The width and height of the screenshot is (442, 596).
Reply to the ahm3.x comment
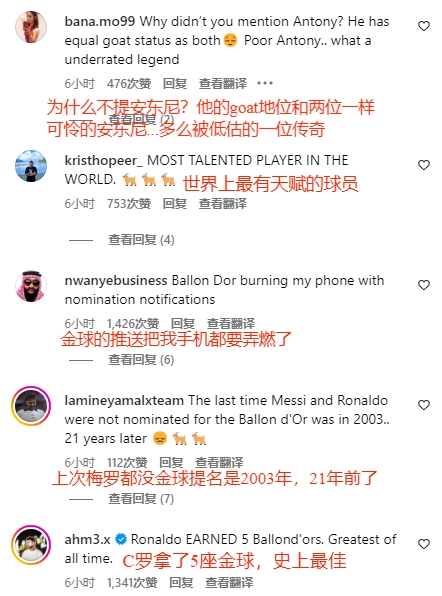(181, 582)
